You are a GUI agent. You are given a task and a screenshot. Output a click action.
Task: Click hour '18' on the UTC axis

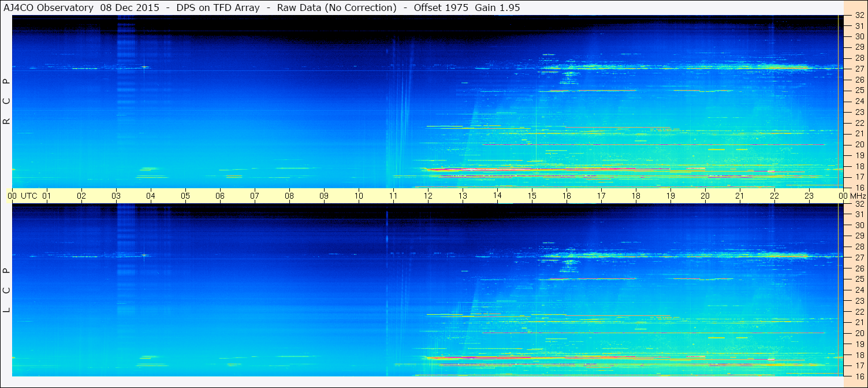point(636,196)
